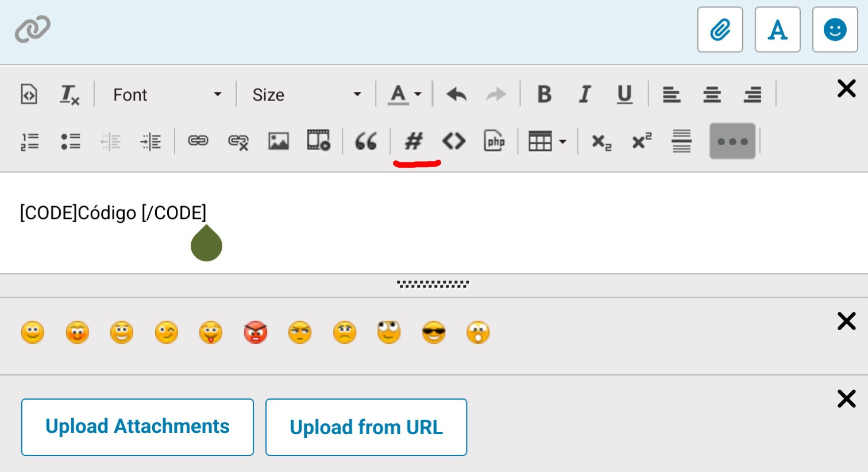Insert the rolling eyes emoticon

(389, 332)
